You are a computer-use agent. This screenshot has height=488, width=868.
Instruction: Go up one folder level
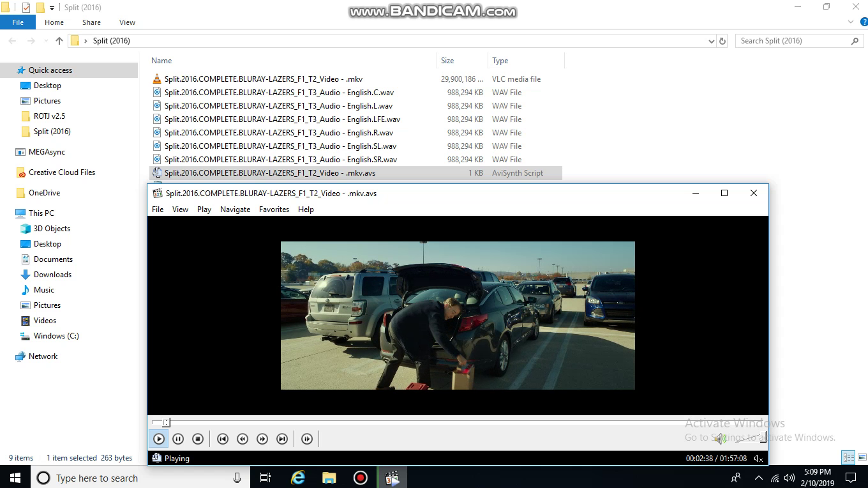[x=59, y=41]
